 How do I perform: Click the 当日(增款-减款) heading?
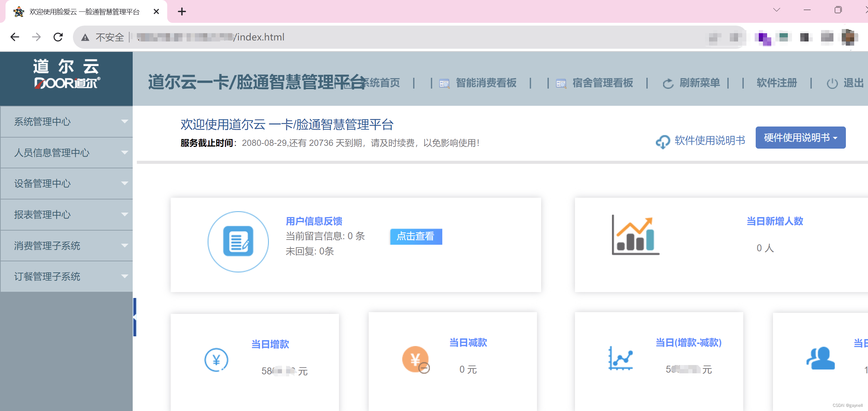[x=689, y=343]
